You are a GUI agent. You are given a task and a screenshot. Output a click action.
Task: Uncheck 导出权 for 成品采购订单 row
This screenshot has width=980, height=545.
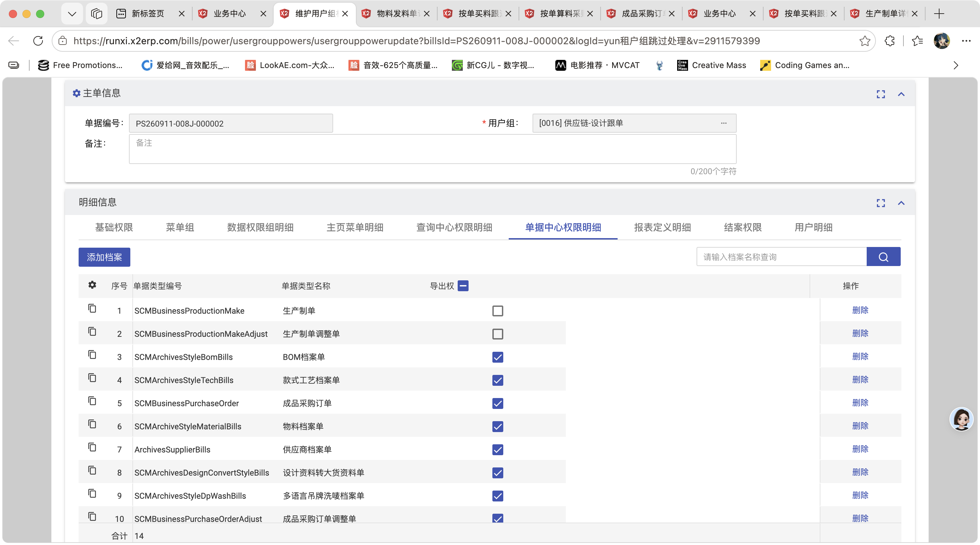tap(497, 403)
